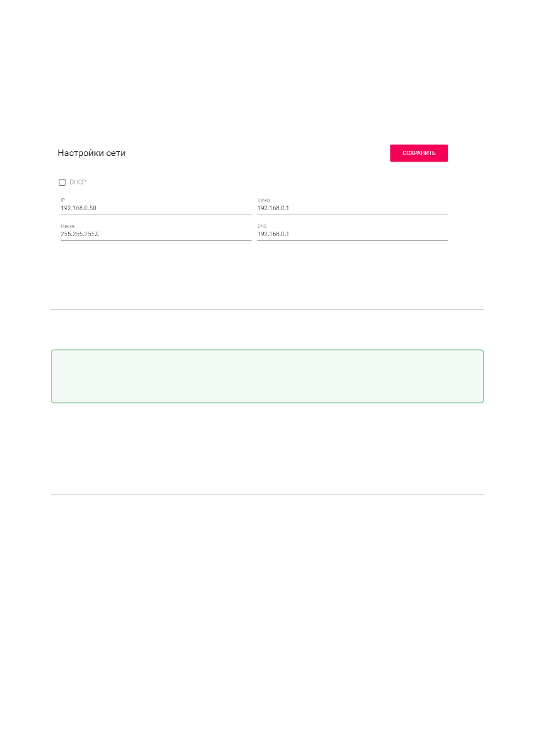The width and height of the screenshot is (535, 756).
Task: Click the underline beneath the DNS field
Action: point(352,241)
